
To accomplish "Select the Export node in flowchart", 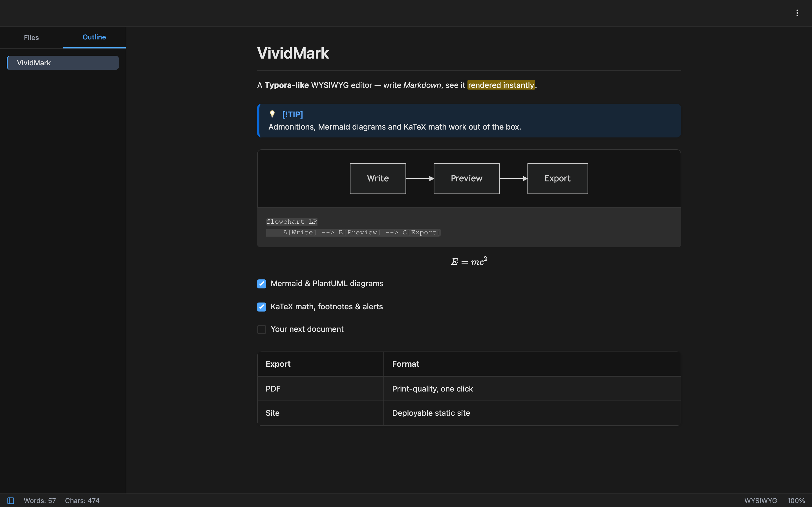I will point(557,178).
